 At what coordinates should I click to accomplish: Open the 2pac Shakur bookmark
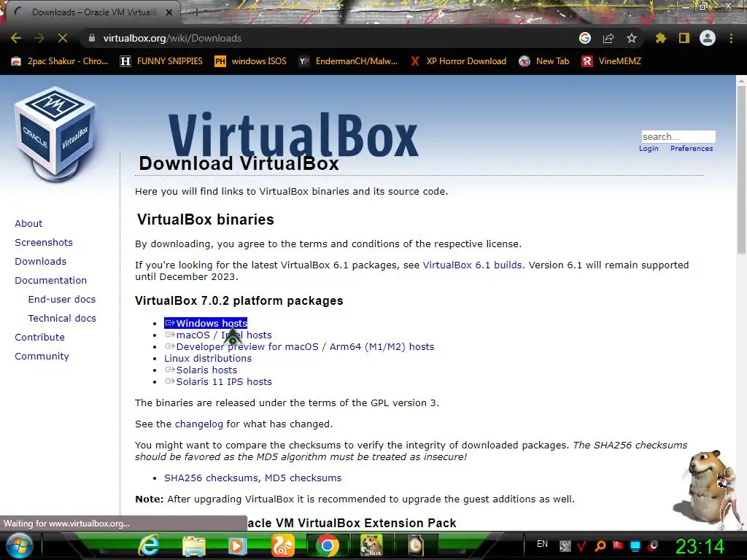60,61
